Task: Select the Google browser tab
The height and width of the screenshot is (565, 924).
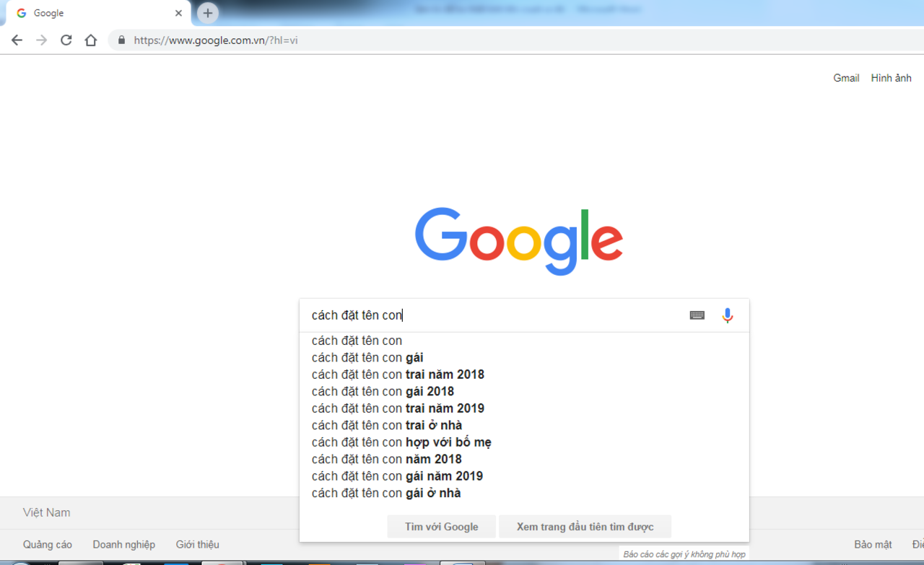Action: pyautogui.click(x=99, y=13)
